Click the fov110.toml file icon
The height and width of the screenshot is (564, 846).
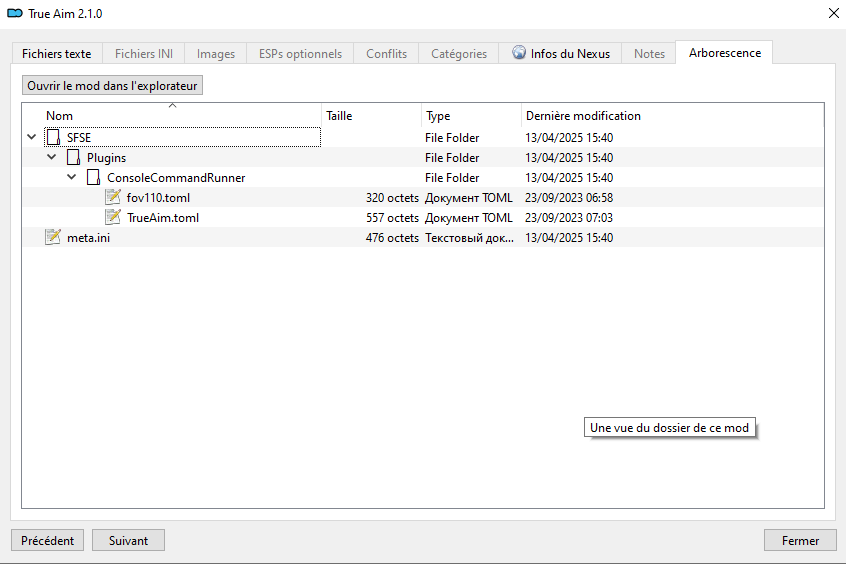click(x=113, y=197)
